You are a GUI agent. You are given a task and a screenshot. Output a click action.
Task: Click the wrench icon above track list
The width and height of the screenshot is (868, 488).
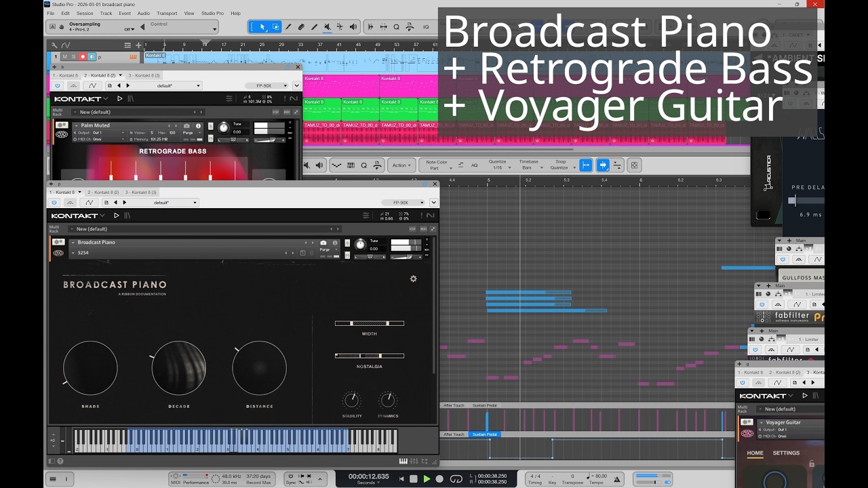[55, 45]
